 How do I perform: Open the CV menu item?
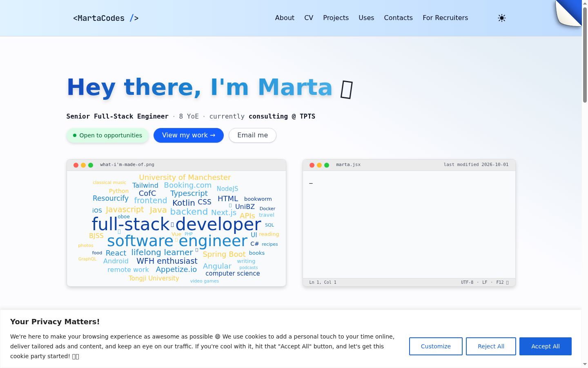(x=309, y=18)
